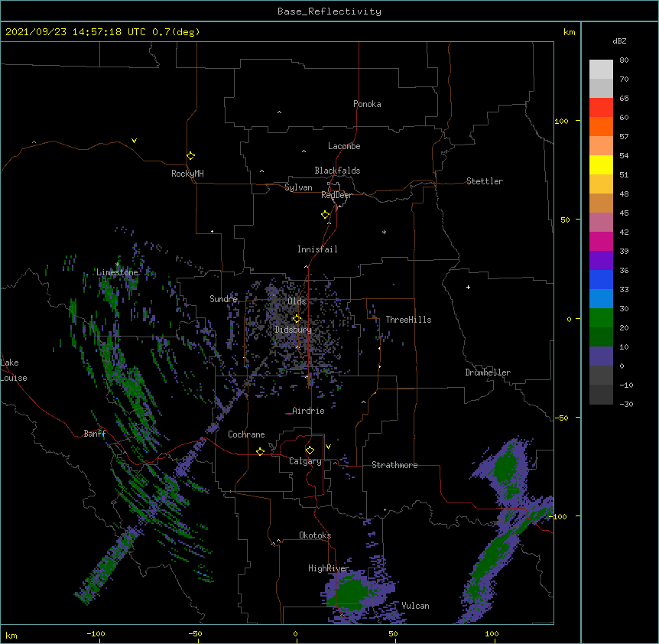Click the dBZ legend heading
659x644 pixels.
click(x=619, y=41)
